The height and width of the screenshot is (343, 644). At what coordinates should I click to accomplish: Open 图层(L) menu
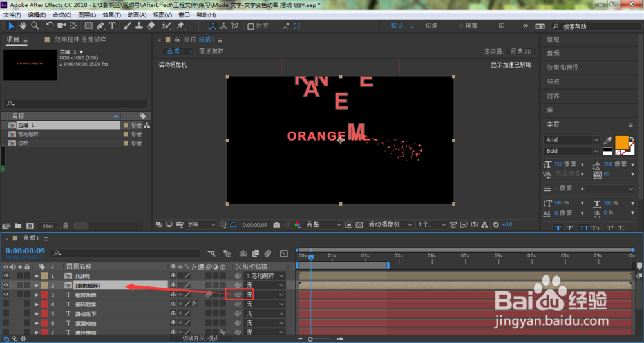(x=87, y=15)
